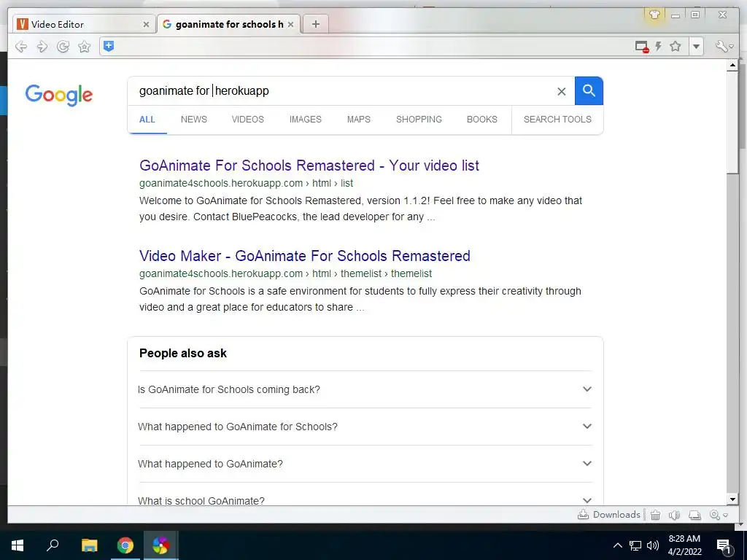Click the bookmark star at address bar's right end
Screen dimensions: 747x560
675,46
